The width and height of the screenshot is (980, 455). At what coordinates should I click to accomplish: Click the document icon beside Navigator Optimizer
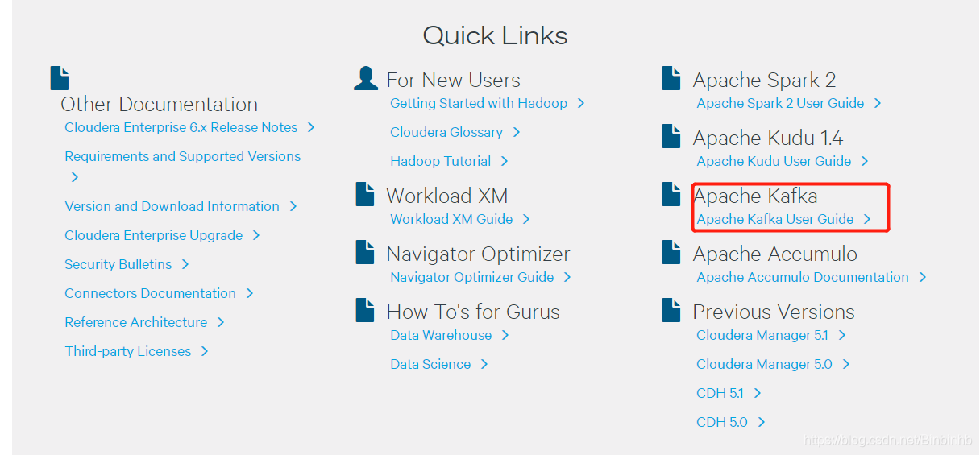coord(365,252)
